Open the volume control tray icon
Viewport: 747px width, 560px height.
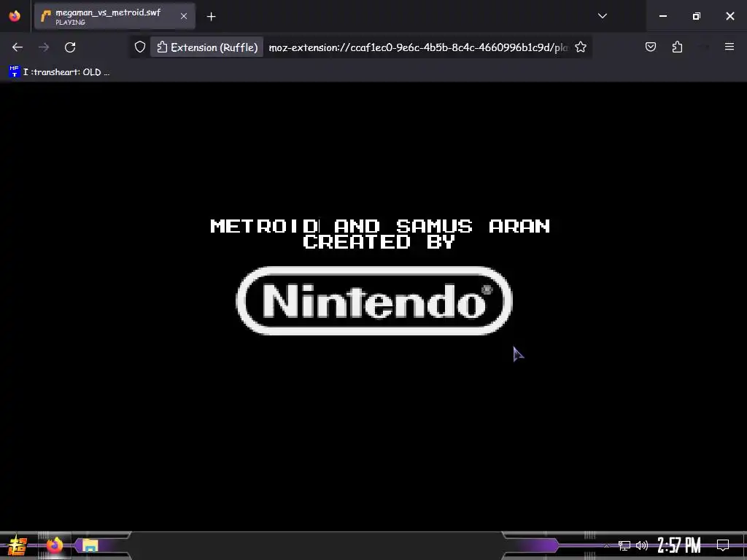[x=642, y=545]
